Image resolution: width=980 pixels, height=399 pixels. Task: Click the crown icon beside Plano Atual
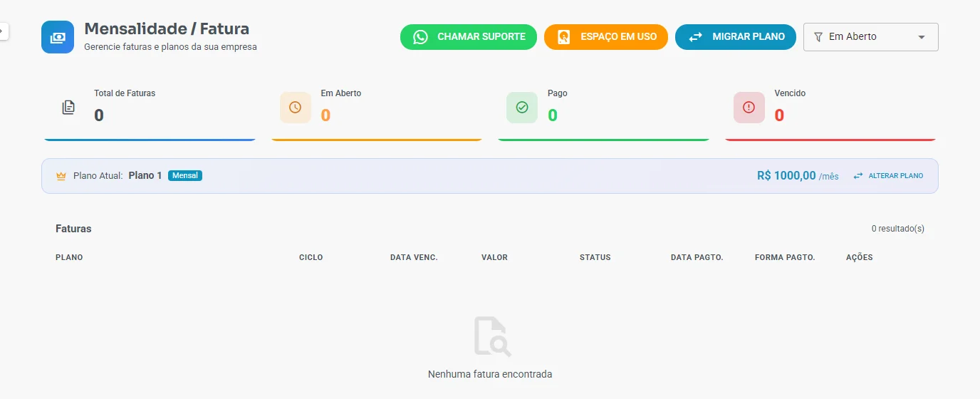point(61,176)
